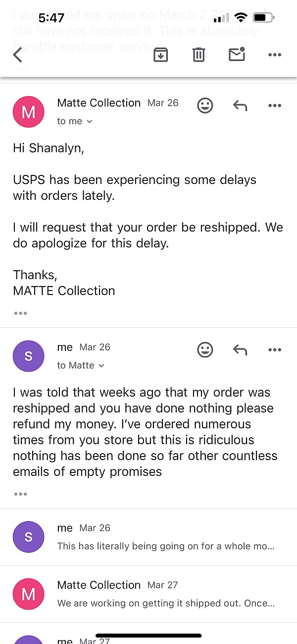Viewport: 297px width, 644px height.
Task: Expand recipient details next to 'to me'
Action: point(90,121)
